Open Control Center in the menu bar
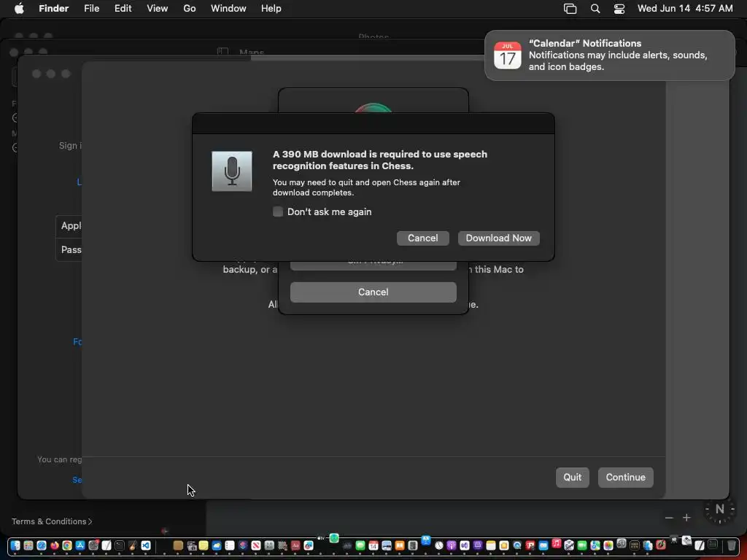Screen dimensions: 747x560 619,9
